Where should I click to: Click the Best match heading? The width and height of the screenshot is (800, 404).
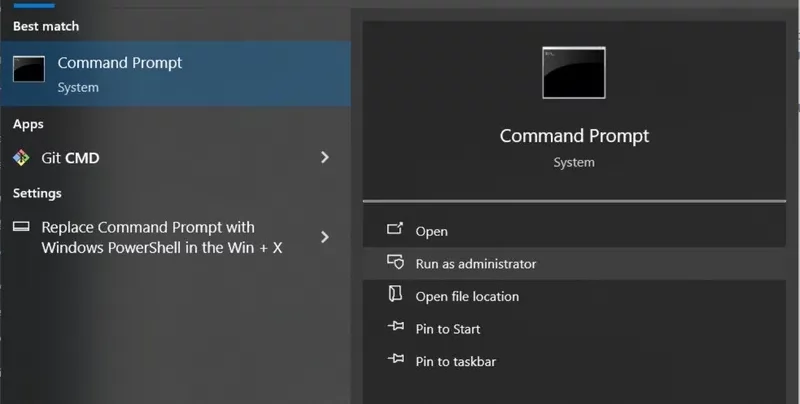click(46, 26)
